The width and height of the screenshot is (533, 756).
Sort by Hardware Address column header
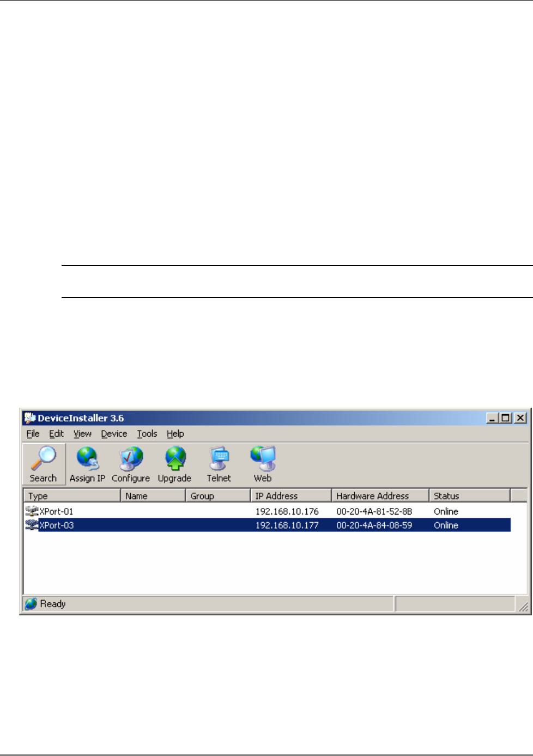point(380,495)
